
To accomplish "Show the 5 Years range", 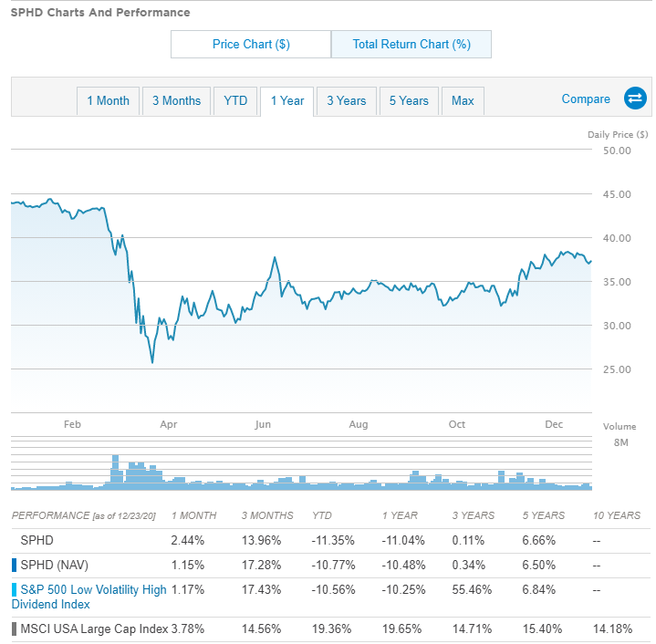I will (409, 100).
